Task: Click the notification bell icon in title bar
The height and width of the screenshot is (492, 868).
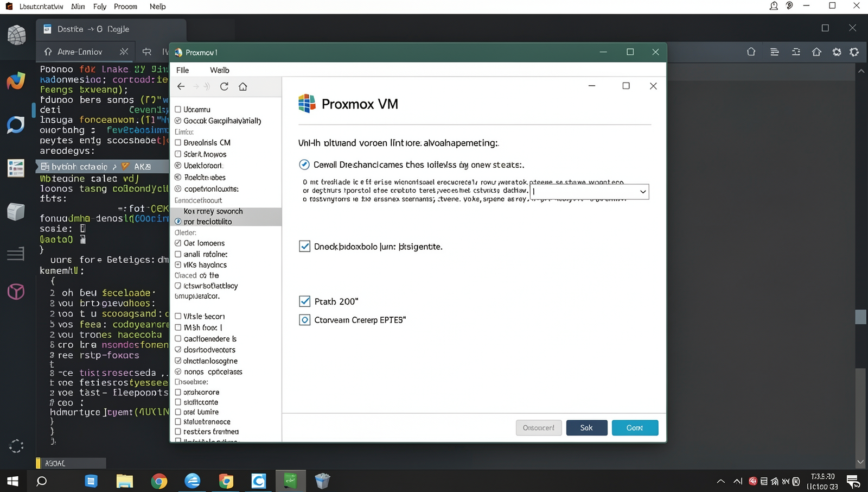Action: click(x=774, y=6)
